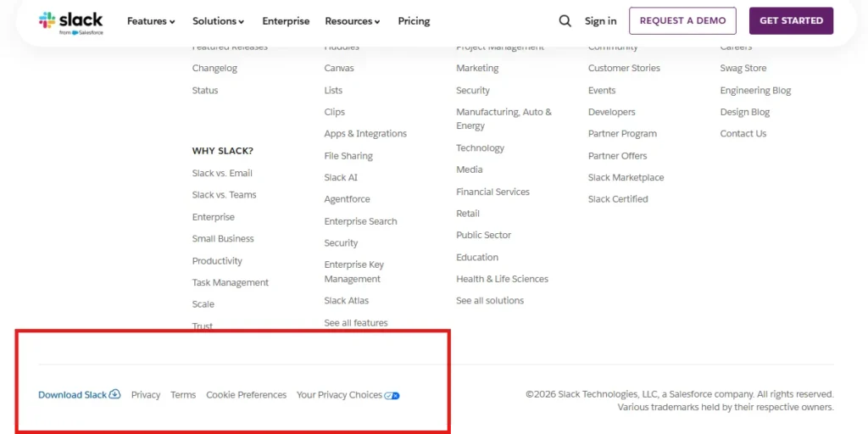868x434 pixels.
Task: Open the Financial Services link
Action: coord(492,192)
